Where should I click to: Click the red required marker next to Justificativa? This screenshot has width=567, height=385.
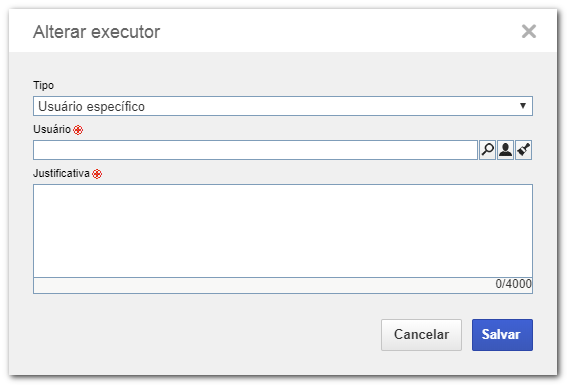pos(97,174)
